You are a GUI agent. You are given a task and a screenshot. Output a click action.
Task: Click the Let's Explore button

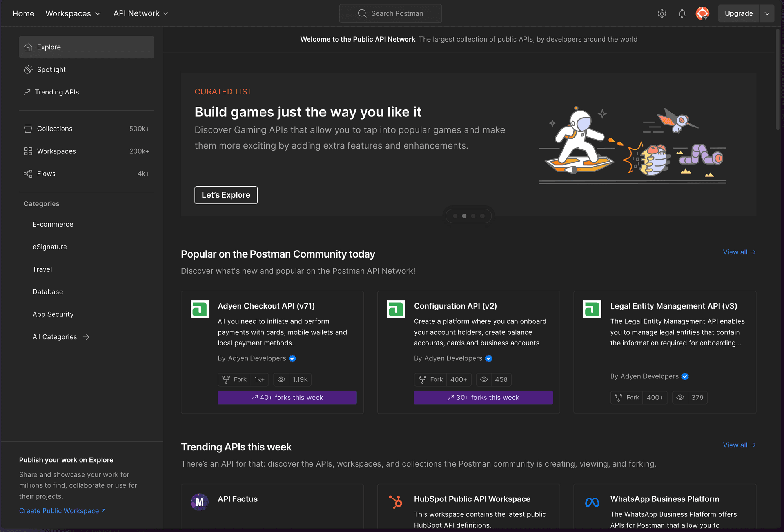pyautogui.click(x=226, y=195)
